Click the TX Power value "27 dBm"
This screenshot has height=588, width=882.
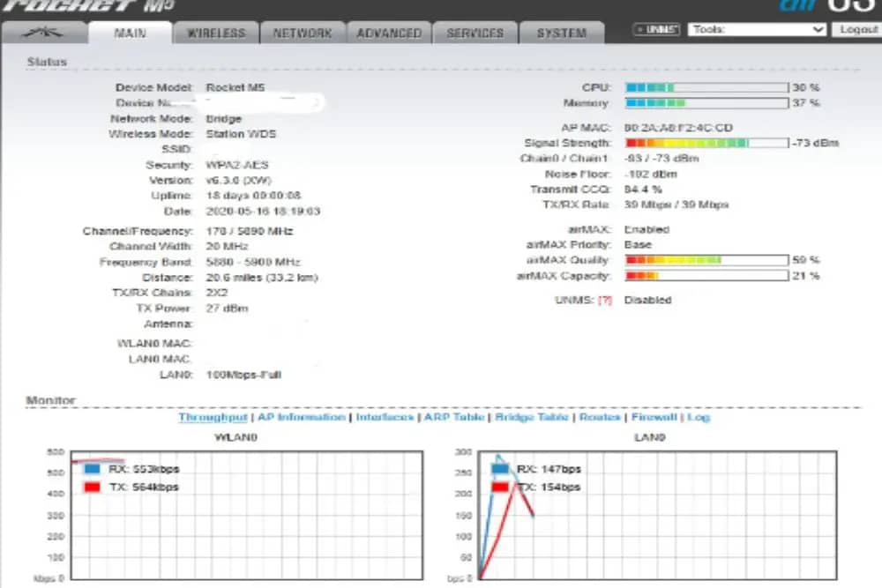(227, 308)
